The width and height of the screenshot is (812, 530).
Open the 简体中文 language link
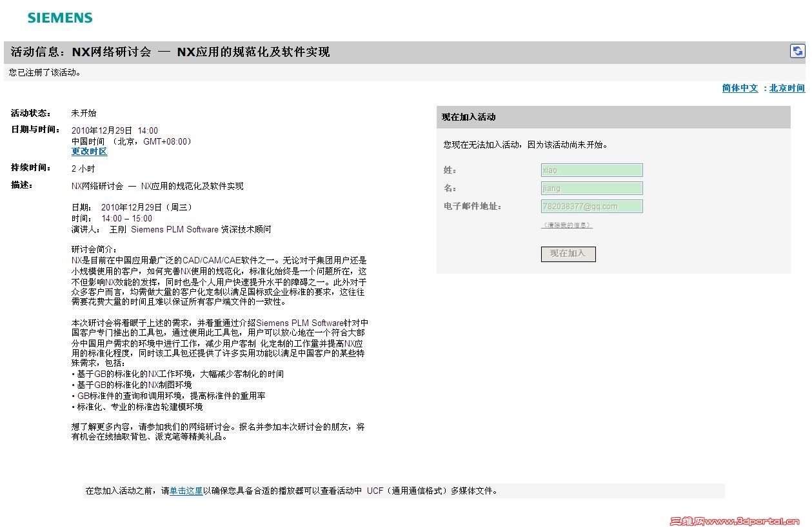[740, 88]
